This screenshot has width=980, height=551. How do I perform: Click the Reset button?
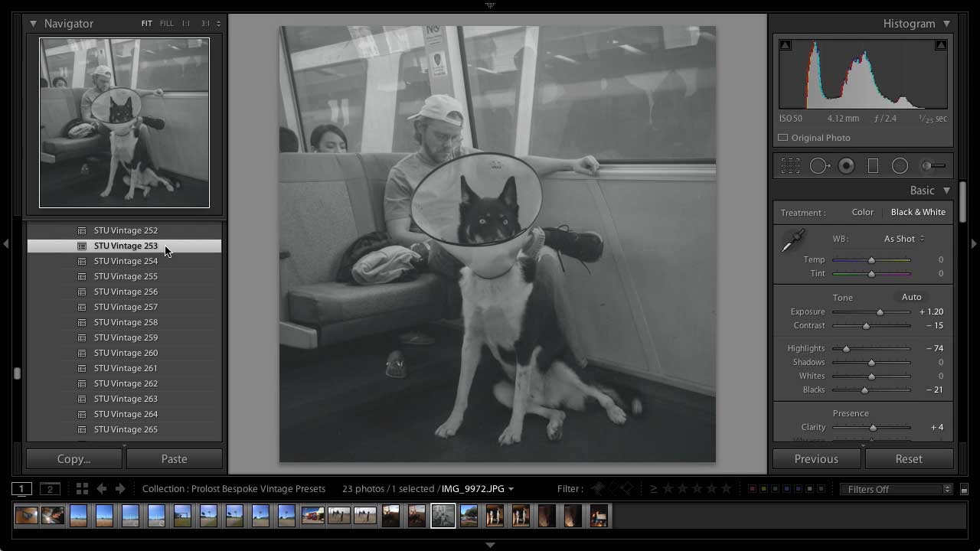tap(909, 458)
